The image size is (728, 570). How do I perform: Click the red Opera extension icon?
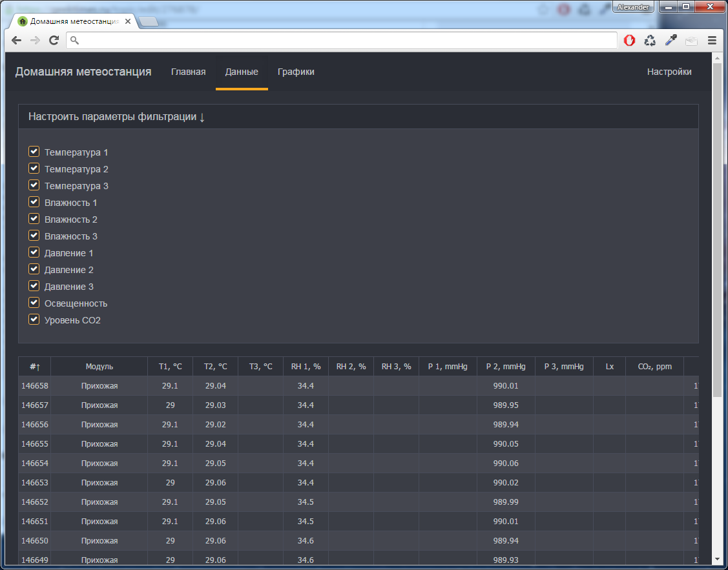pos(629,41)
